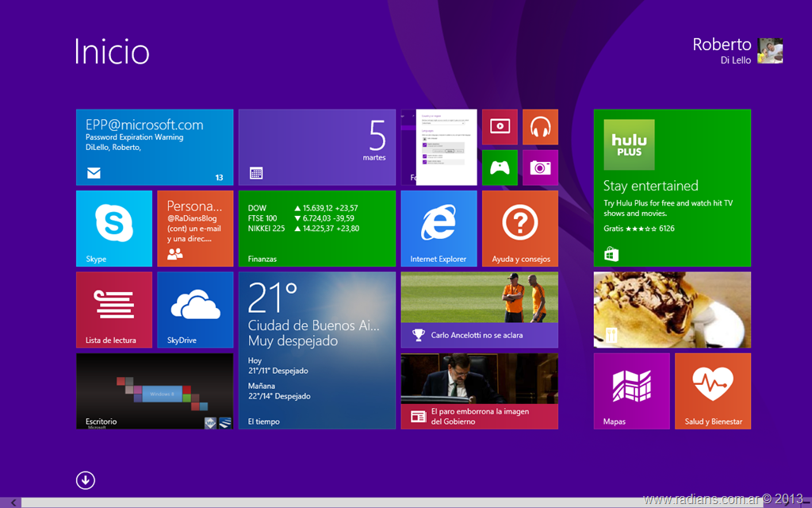Open Roberto Di Lello account menu

pos(737,50)
